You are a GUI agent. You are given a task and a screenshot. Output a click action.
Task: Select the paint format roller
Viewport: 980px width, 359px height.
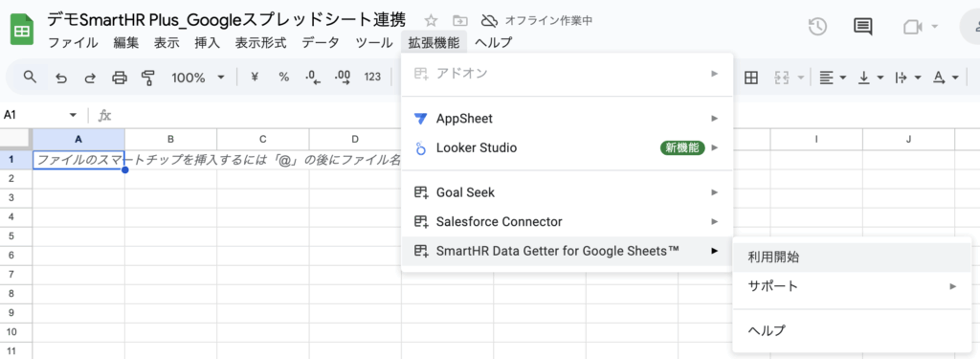[148, 78]
